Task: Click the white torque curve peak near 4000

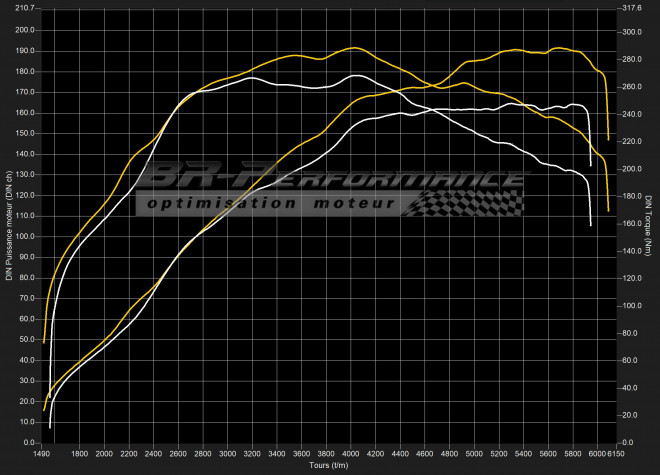Action: tap(355, 76)
